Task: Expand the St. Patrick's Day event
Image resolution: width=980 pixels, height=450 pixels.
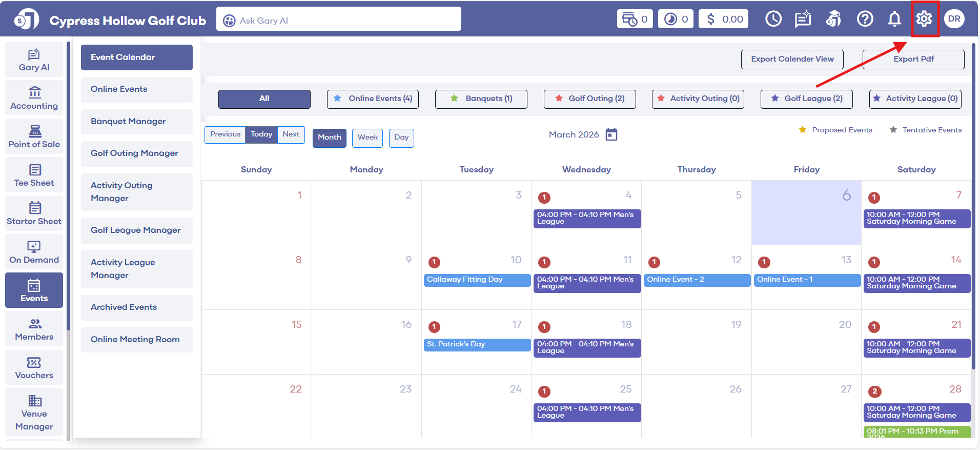Action: tap(477, 344)
